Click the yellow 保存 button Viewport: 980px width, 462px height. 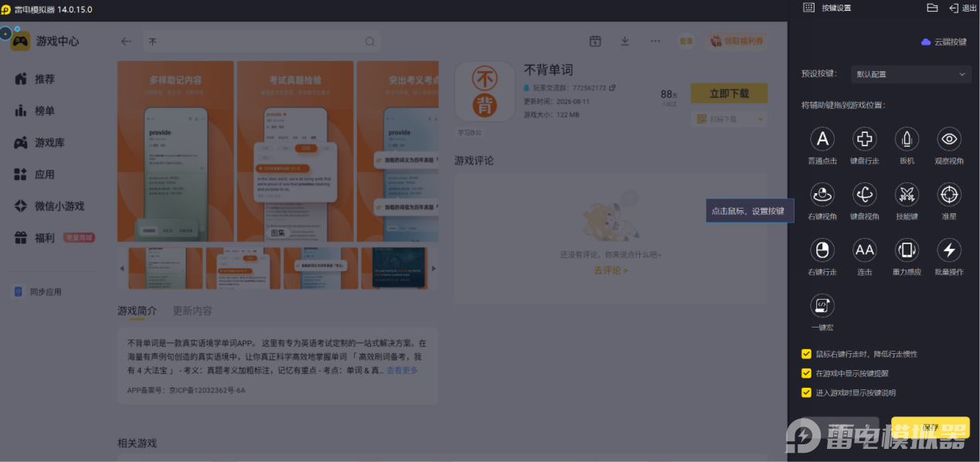(x=931, y=427)
